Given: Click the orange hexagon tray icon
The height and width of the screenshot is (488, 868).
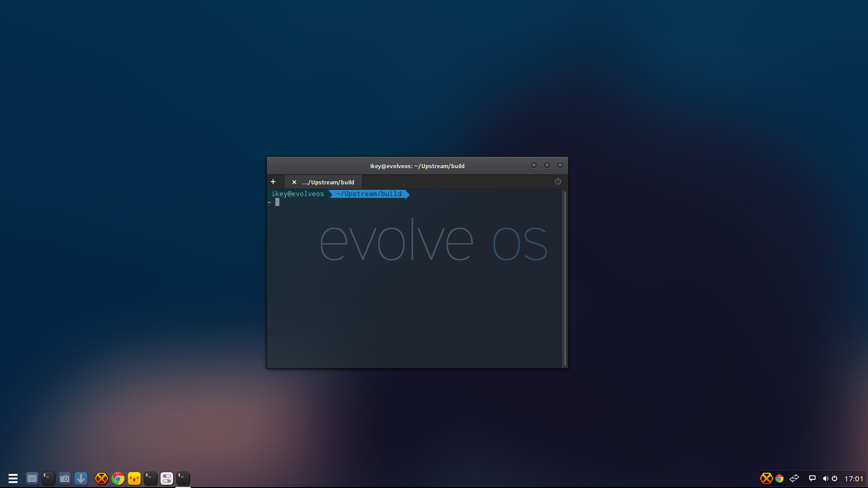Looking at the screenshot, I should click(x=766, y=479).
